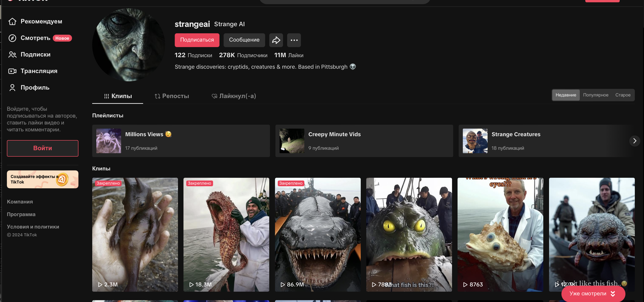
Task: Sort clips by Популярное
Action: coord(596,95)
